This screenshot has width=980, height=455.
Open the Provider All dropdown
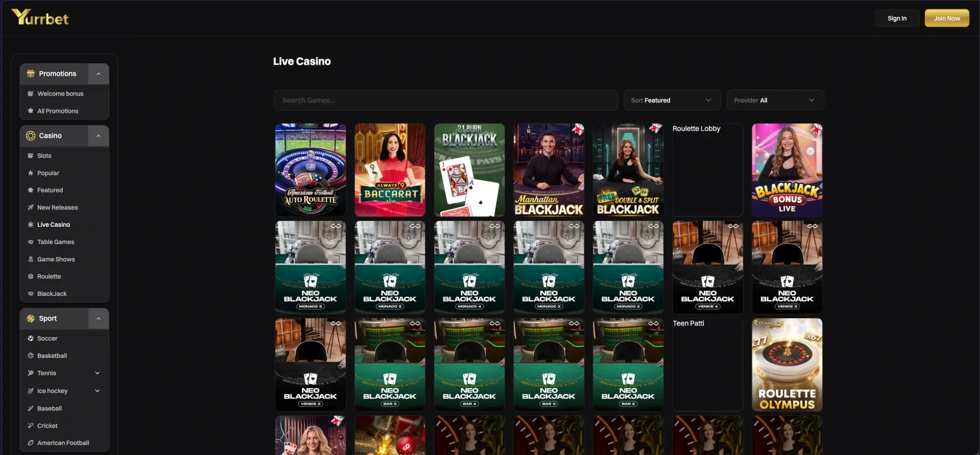(x=775, y=100)
